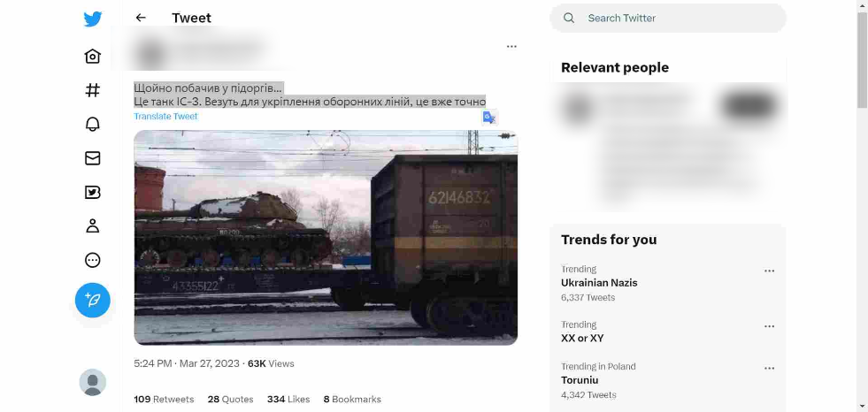
Task: Open options for the Ukrainian Nazis trend
Action: [x=769, y=271]
